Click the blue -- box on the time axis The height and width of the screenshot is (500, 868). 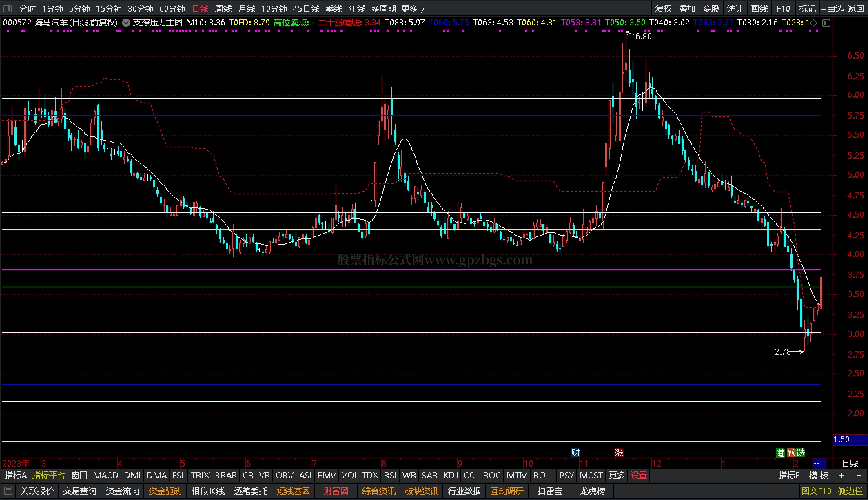[819, 463]
